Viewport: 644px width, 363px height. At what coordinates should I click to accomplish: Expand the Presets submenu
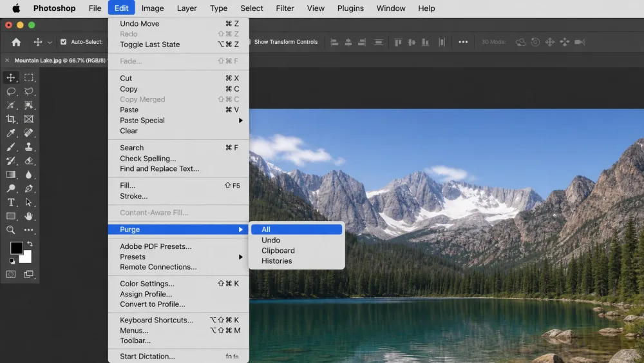pyautogui.click(x=179, y=257)
